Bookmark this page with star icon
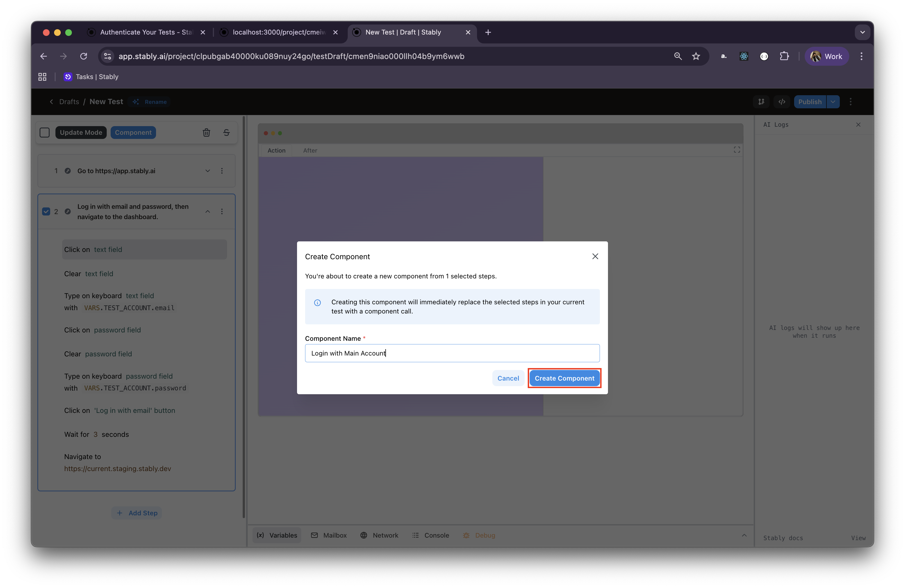This screenshot has width=905, height=588. pyautogui.click(x=696, y=56)
